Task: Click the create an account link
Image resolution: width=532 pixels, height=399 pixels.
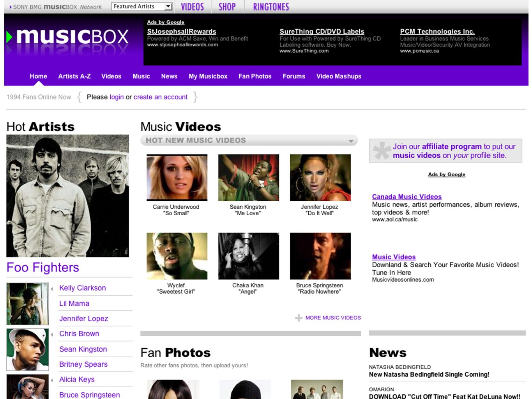Action: click(161, 97)
